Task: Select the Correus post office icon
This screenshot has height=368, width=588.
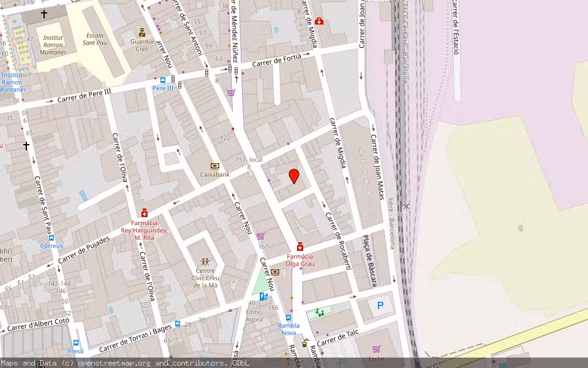Action: 51,238
